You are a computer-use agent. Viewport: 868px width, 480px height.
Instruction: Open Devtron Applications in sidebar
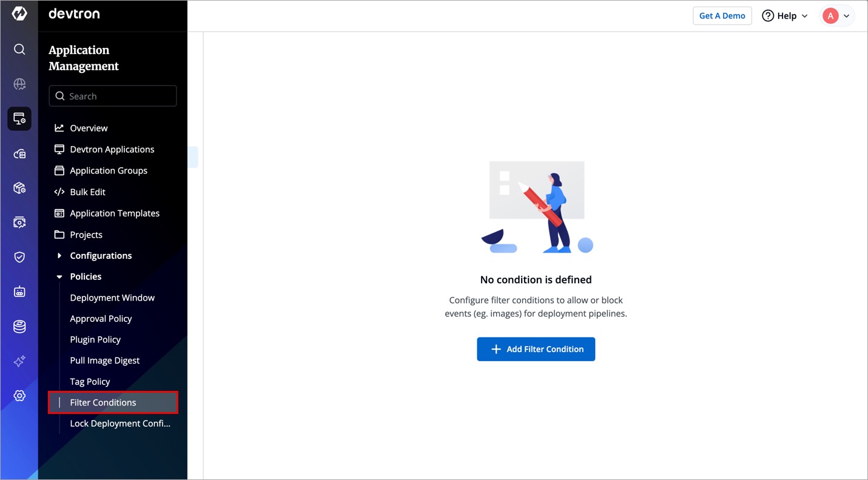[x=112, y=149]
